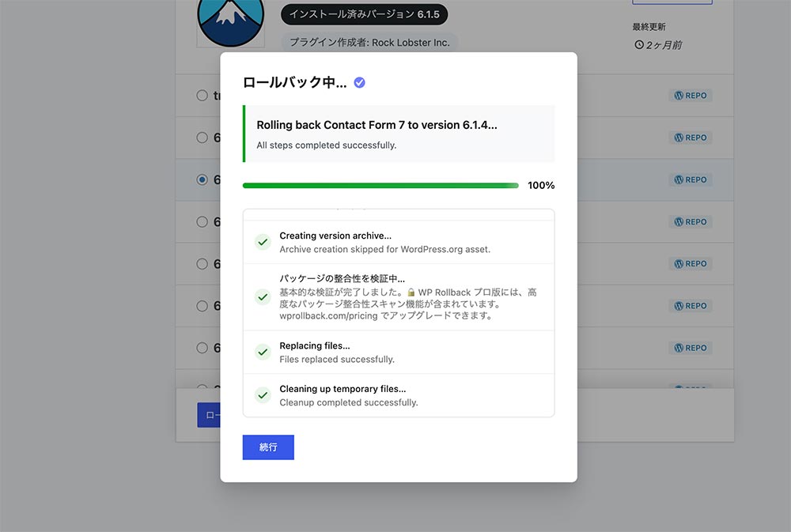Click the REPO badge in the selected version row
791x532 pixels.
[691, 179]
